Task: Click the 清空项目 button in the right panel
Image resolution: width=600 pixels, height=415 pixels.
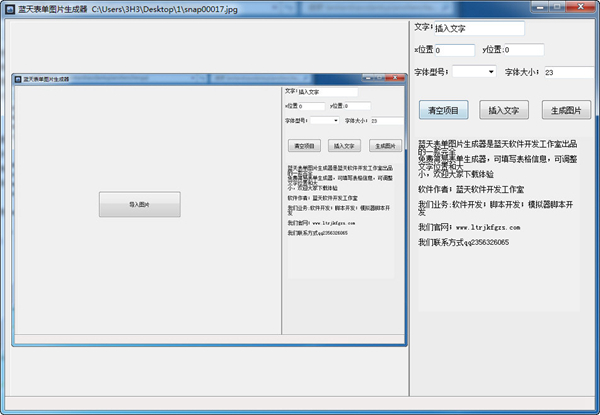Action: click(x=443, y=110)
